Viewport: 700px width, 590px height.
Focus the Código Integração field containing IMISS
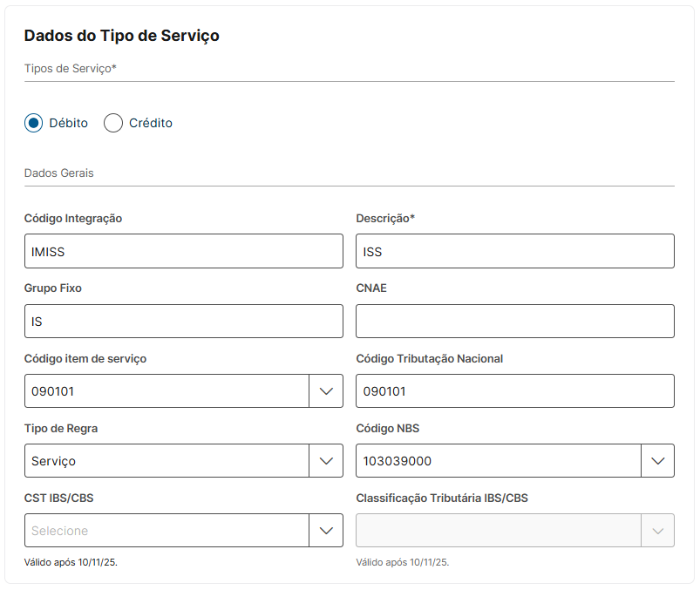184,251
